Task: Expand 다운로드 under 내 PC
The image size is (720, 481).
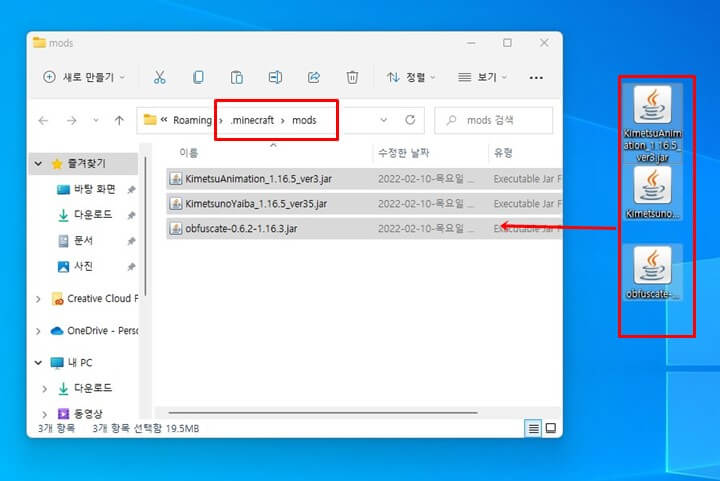Action: click(x=45, y=389)
